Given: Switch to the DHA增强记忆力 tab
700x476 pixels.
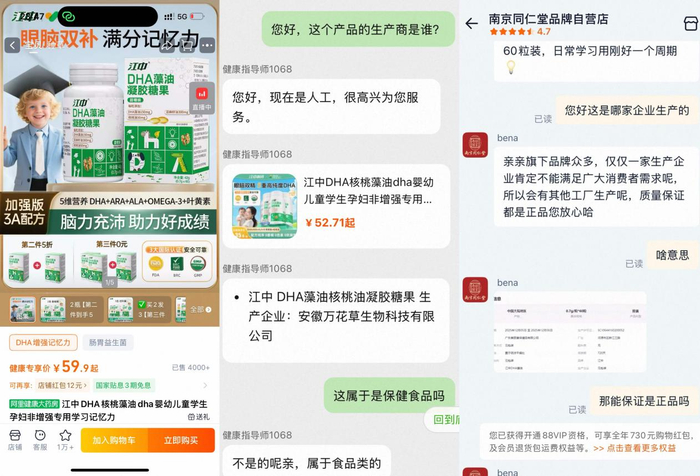Looking at the screenshot, I should coord(43,342).
